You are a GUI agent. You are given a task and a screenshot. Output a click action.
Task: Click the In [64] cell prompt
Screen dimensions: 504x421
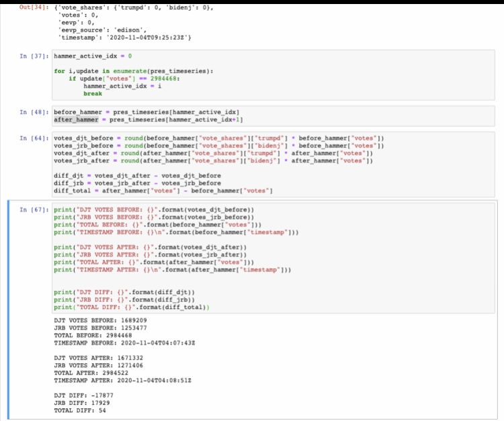pyautogui.click(x=34, y=138)
